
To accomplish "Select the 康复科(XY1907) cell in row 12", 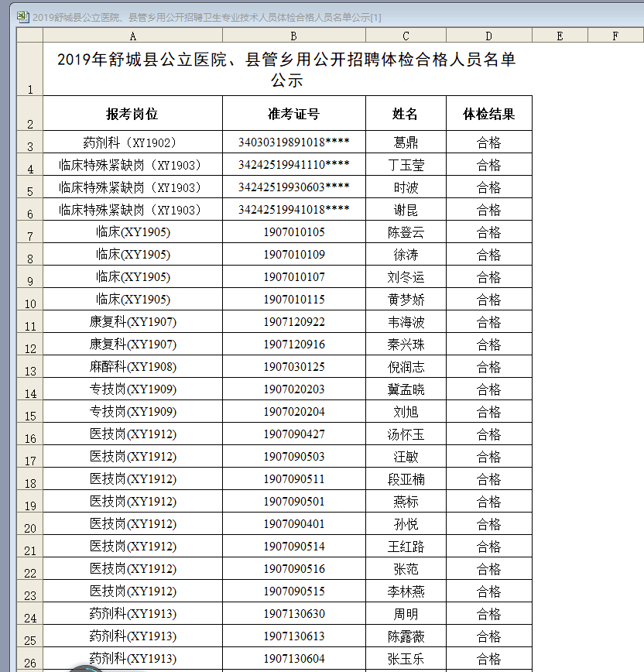I will coord(133,345).
